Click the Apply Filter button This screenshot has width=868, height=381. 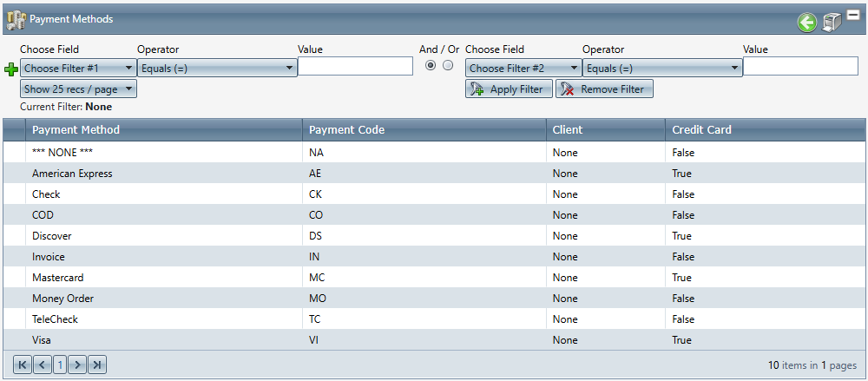pyautogui.click(x=510, y=89)
